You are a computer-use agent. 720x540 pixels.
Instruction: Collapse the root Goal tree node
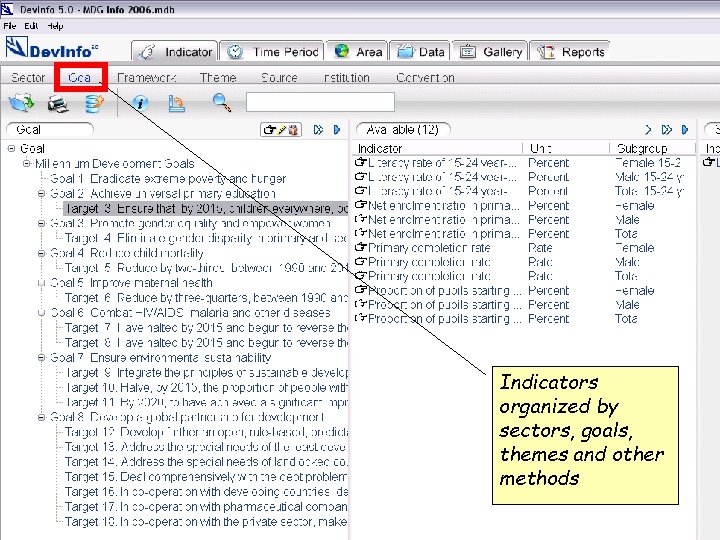click(x=11, y=148)
